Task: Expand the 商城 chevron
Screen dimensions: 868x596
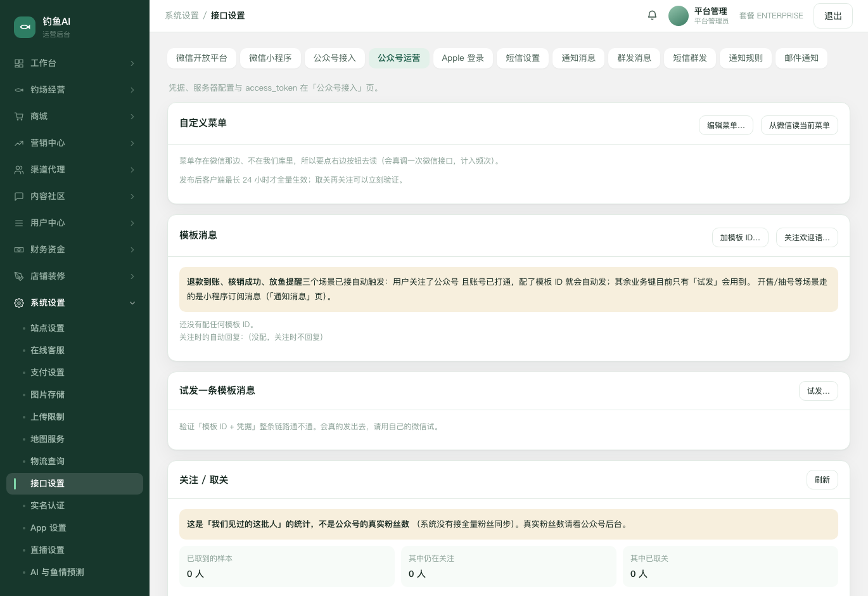Action: (132, 117)
